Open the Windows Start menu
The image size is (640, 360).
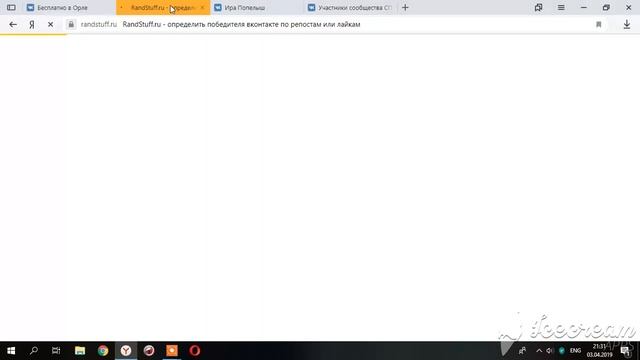pyautogui.click(x=11, y=351)
